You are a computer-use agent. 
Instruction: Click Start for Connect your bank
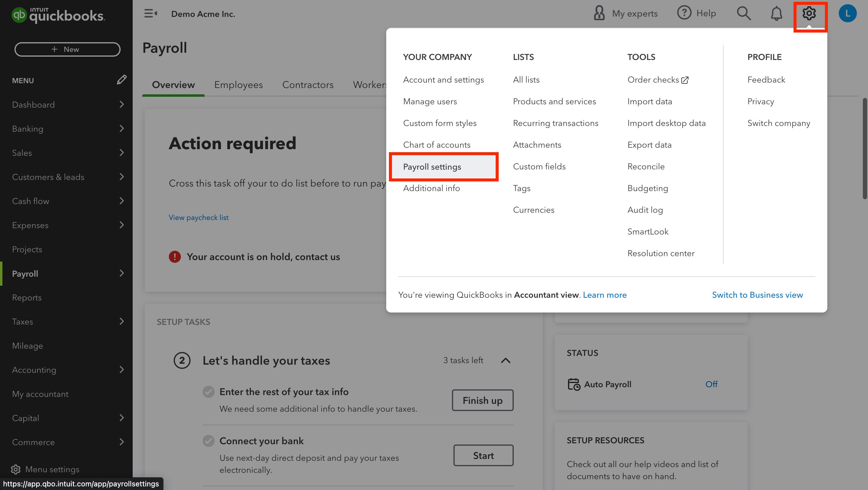click(x=483, y=455)
